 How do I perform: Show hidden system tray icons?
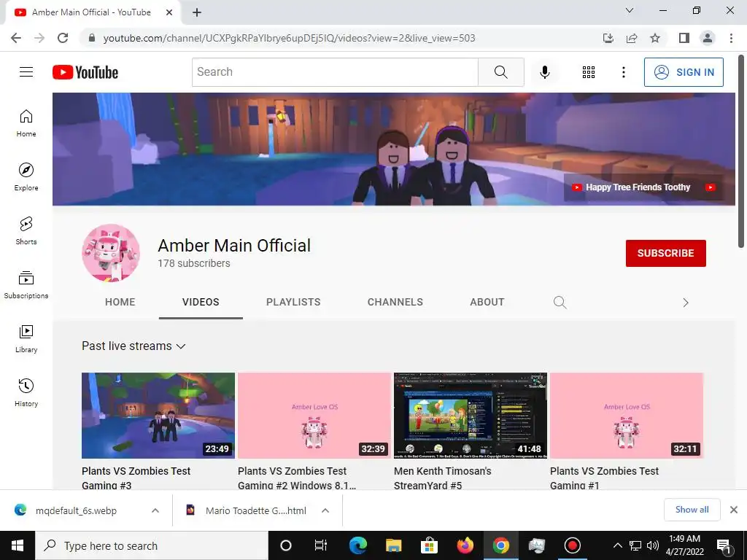[617, 545]
